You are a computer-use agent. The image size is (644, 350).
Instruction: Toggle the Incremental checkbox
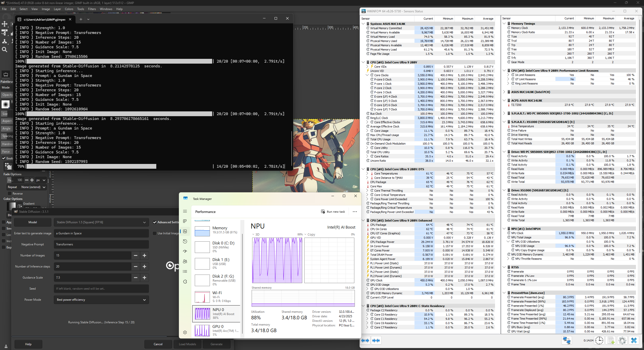pos(4,241)
